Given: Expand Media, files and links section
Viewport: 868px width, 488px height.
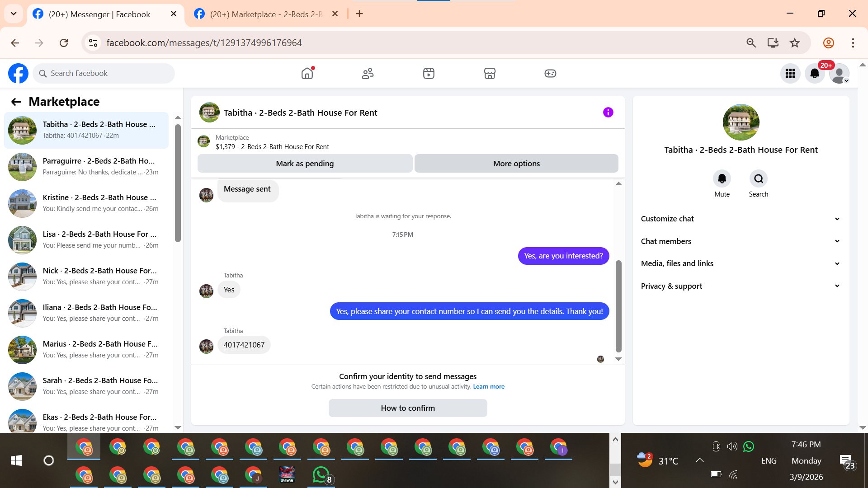Looking at the screenshot, I should click(x=740, y=263).
